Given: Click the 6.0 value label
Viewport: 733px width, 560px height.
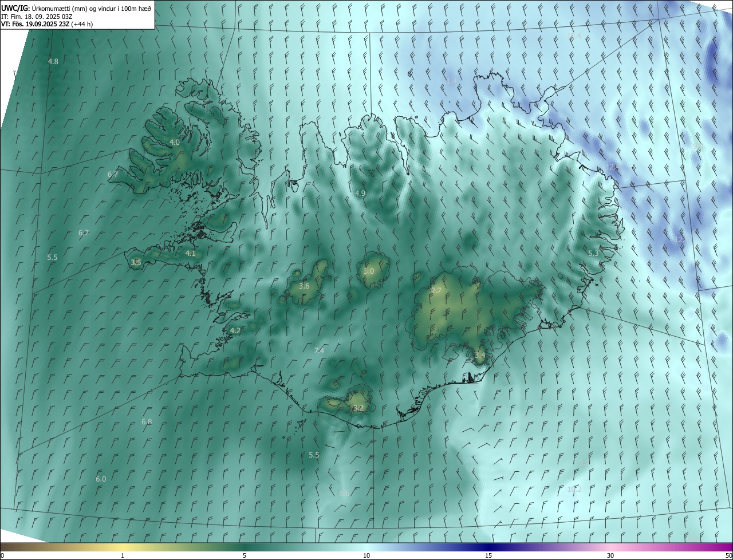Looking at the screenshot, I should click(x=101, y=479).
